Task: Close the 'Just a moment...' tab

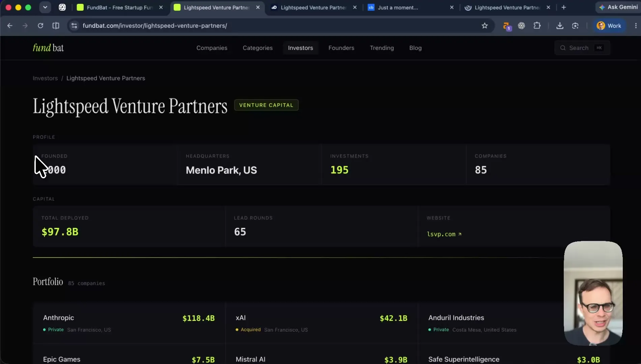Action: pyautogui.click(x=452, y=7)
